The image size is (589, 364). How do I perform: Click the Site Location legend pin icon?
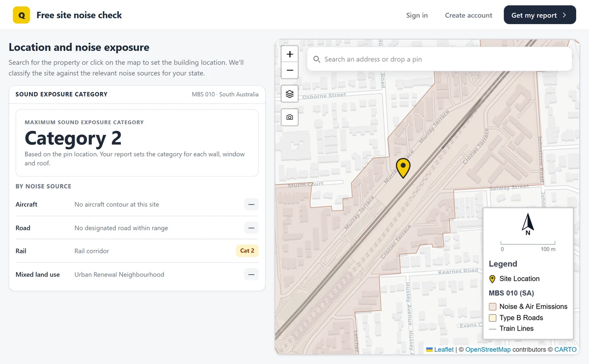(x=492, y=279)
